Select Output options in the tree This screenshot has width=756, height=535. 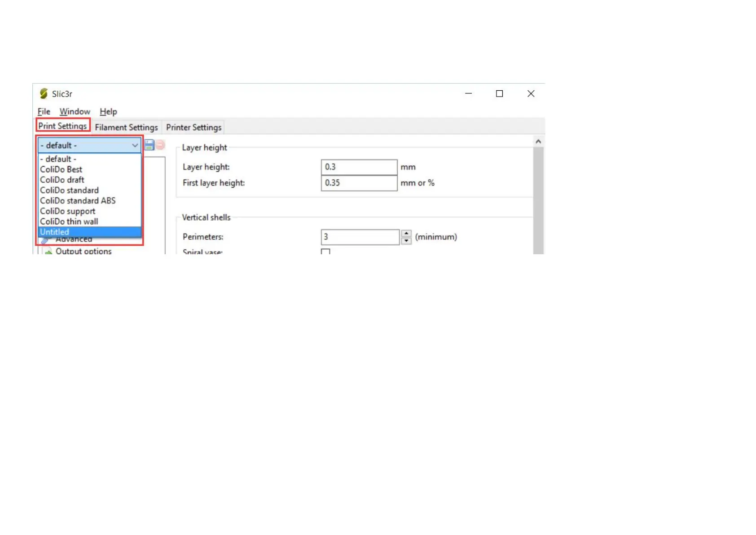click(x=84, y=251)
